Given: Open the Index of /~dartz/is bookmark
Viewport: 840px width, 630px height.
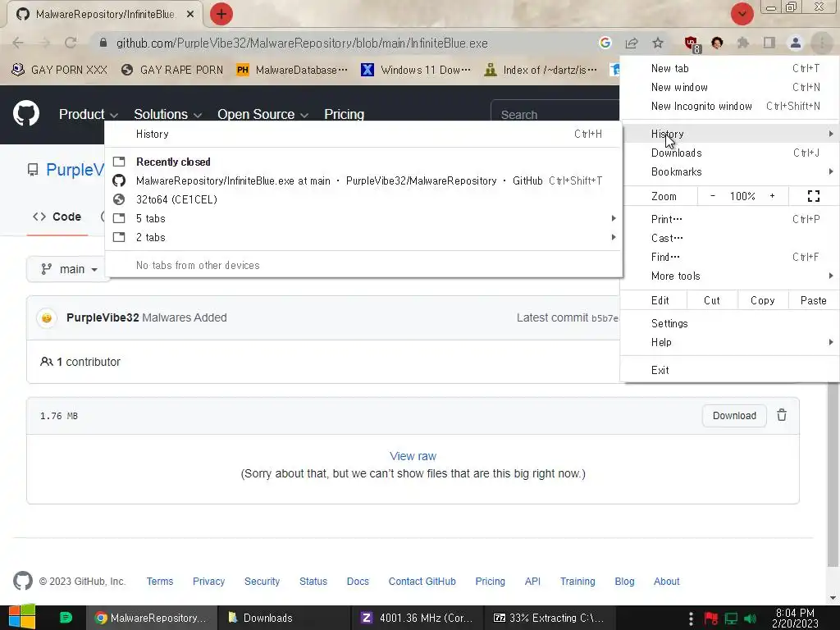Looking at the screenshot, I should (x=540, y=70).
